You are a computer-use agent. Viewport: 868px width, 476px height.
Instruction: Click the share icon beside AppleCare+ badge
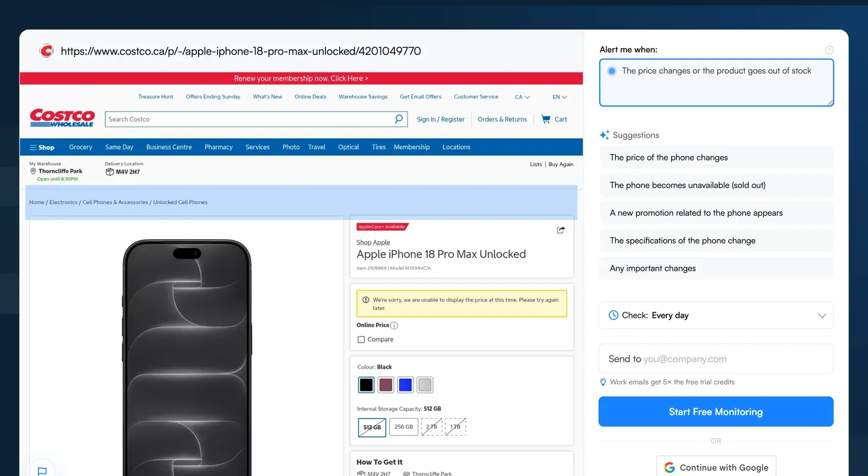coord(560,230)
